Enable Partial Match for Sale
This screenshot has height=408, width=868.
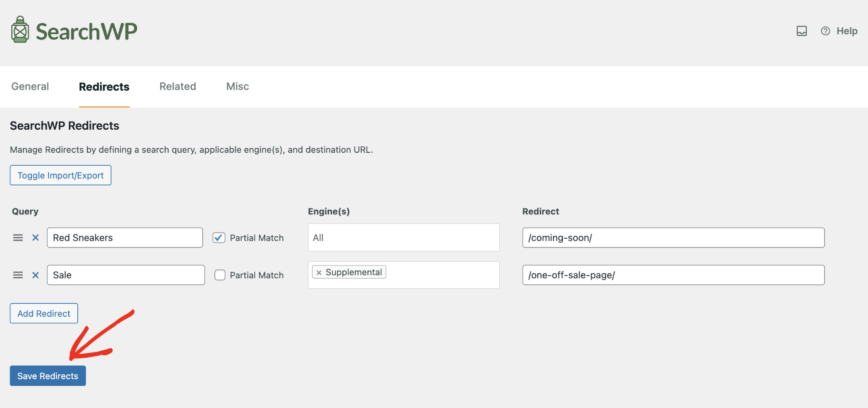[220, 275]
